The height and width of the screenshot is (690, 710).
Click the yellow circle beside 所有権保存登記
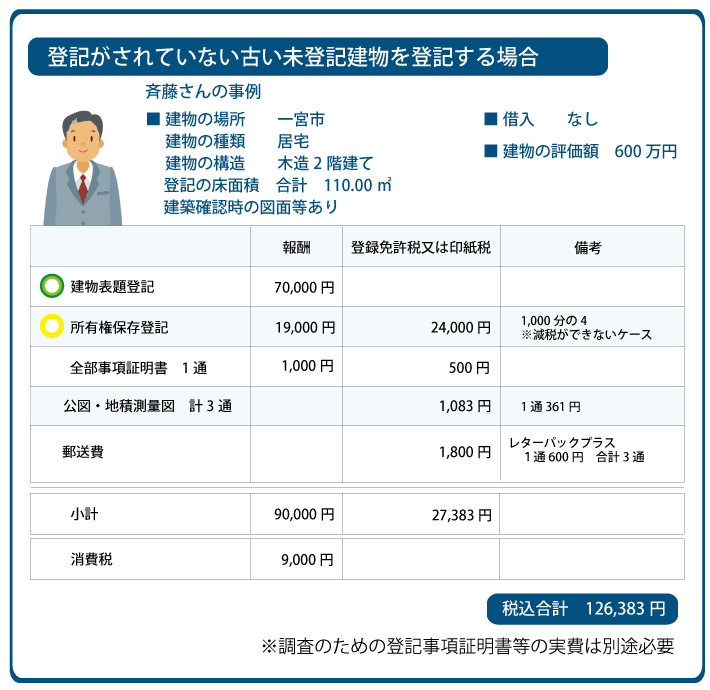tap(50, 327)
